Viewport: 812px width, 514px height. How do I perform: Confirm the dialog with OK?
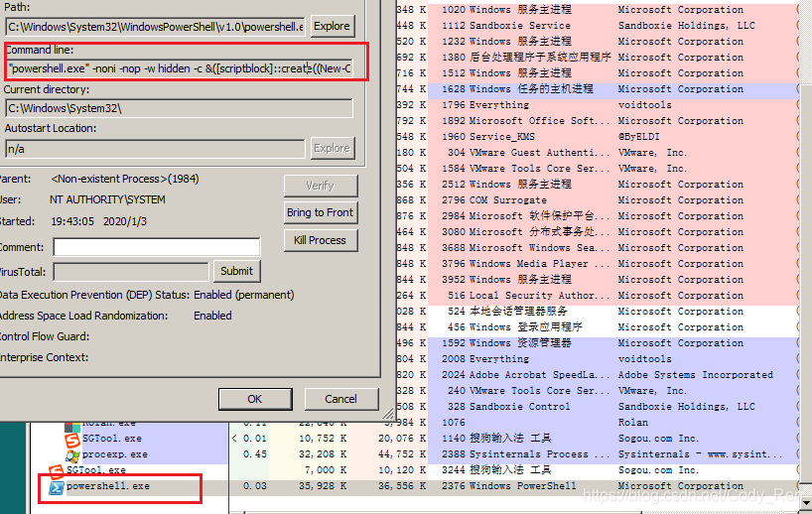[255, 399]
